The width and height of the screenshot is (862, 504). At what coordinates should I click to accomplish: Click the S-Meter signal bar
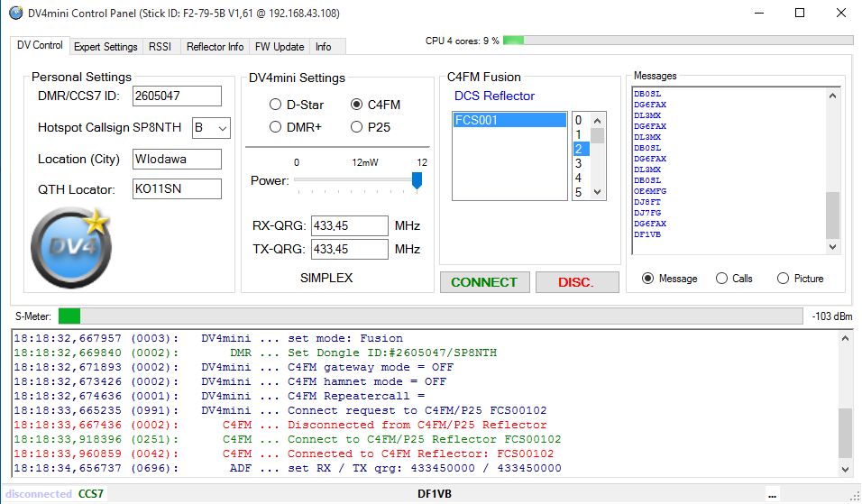click(430, 316)
